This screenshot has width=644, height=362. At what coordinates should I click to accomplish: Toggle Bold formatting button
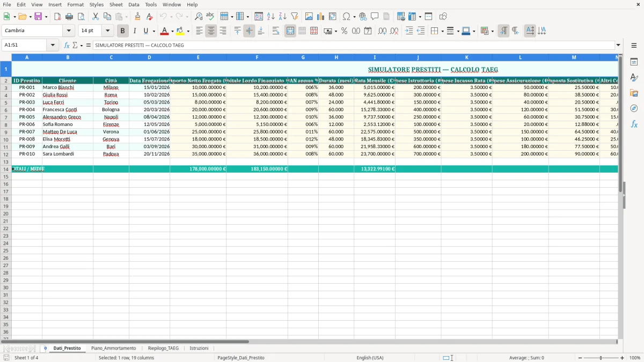click(x=123, y=31)
